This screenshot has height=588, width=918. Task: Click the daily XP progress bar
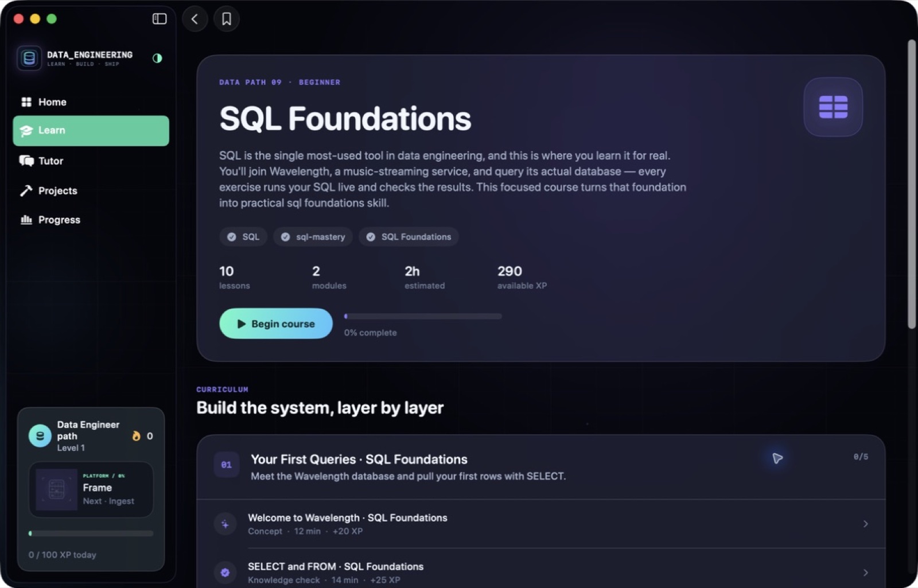tap(91, 534)
